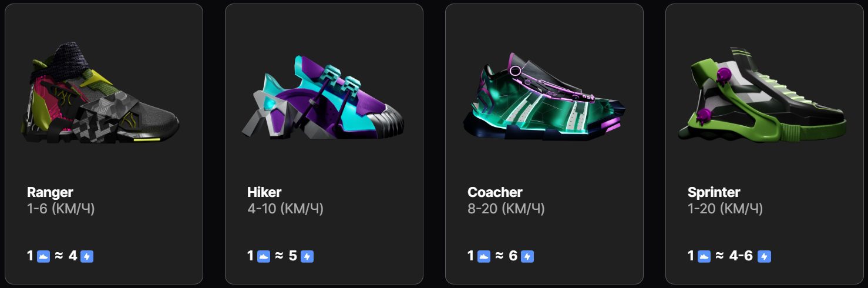The image size is (868, 288).
Task: Select the Sprinter title text
Action: coord(714,192)
